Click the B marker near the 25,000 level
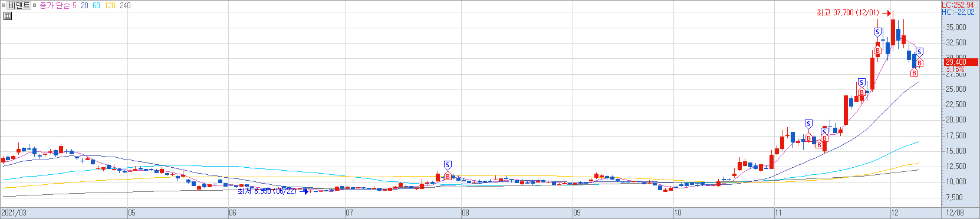The width and height of the screenshot is (980, 219). pos(861,92)
